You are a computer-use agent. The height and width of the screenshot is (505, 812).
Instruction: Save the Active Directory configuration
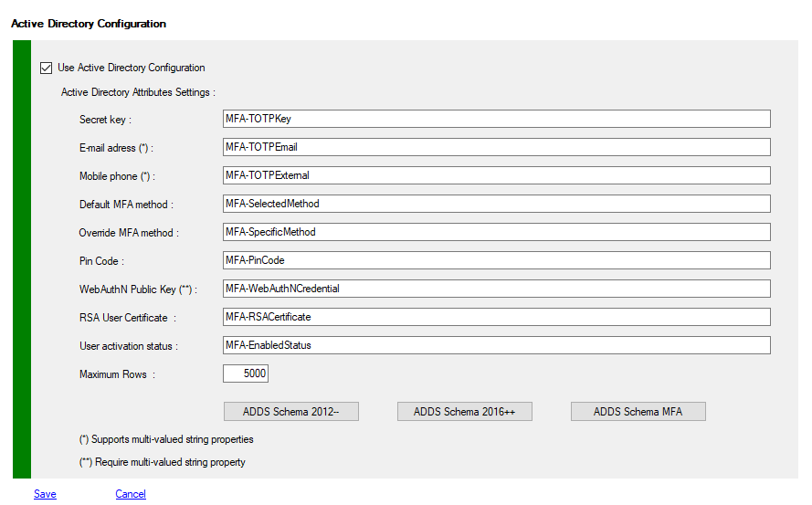click(x=45, y=494)
